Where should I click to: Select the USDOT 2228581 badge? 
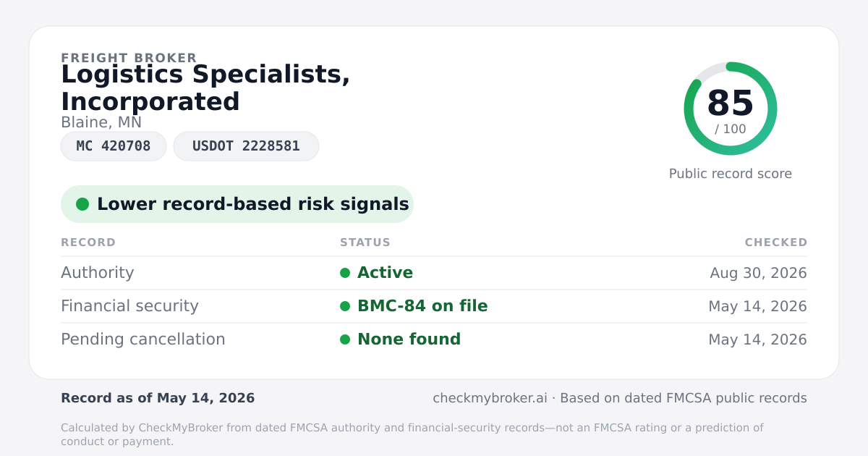click(246, 146)
